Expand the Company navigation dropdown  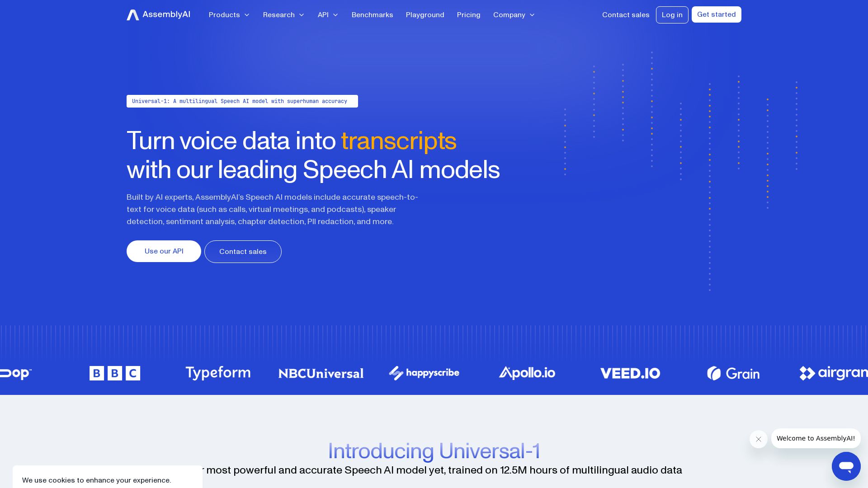(513, 15)
